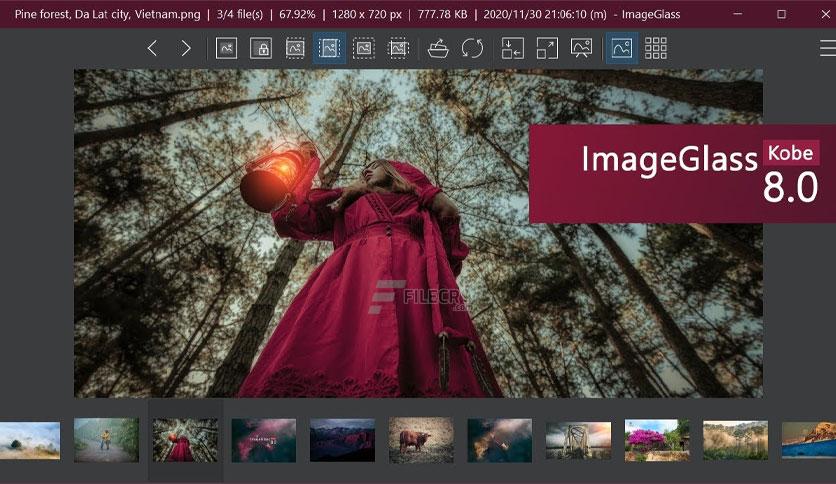Refresh the image using circular arrows icon

click(472, 49)
